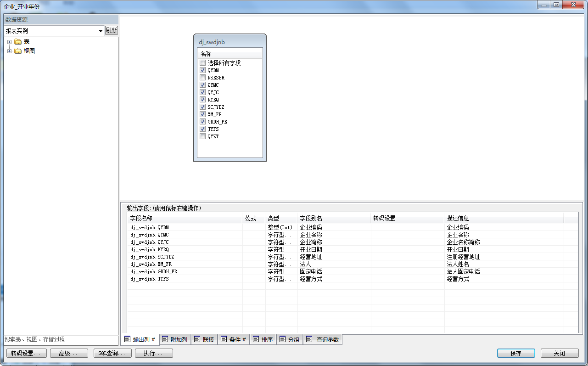588x366 pixels.
Task: Enable the NSRSBH field checkbox
Action: (202, 78)
